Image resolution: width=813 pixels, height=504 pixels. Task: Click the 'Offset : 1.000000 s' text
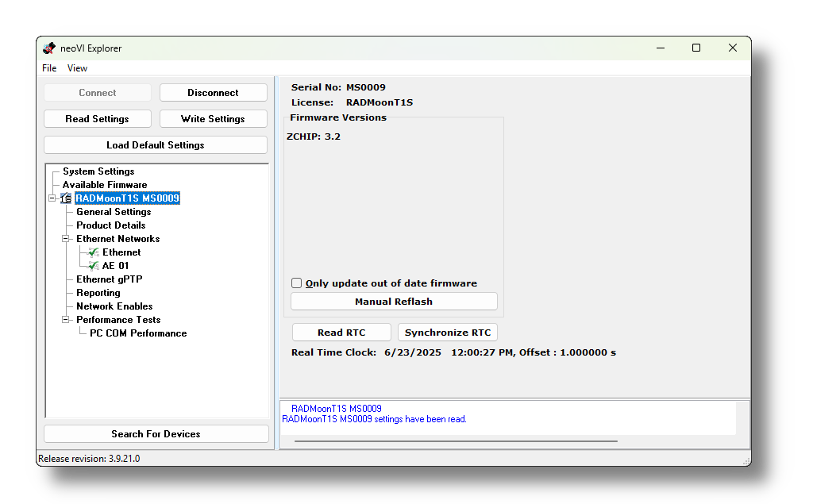pyautogui.click(x=568, y=352)
